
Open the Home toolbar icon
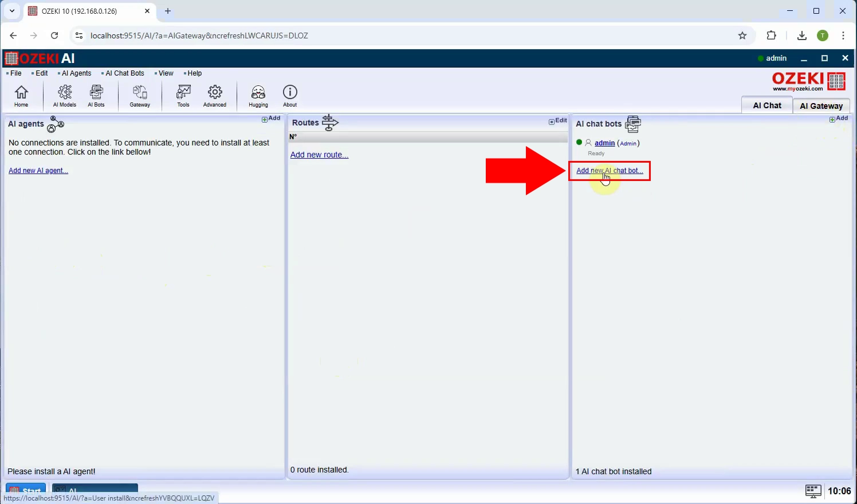[21, 96]
